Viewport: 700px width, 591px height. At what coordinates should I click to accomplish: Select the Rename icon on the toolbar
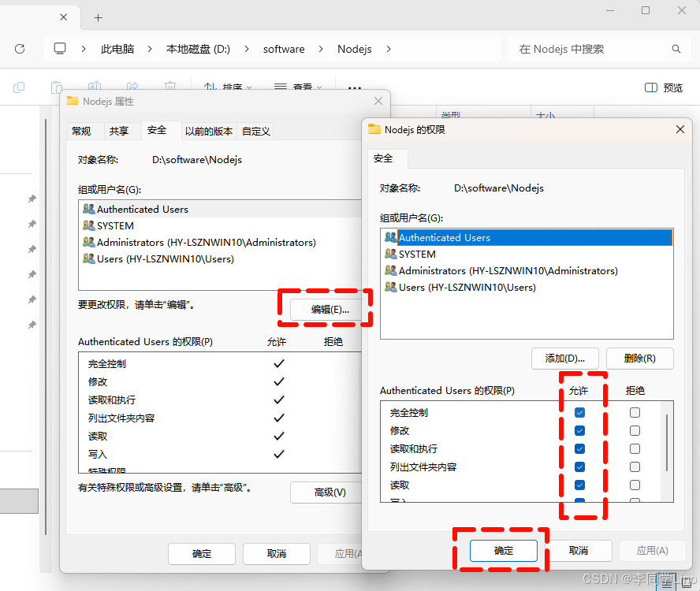[95, 87]
